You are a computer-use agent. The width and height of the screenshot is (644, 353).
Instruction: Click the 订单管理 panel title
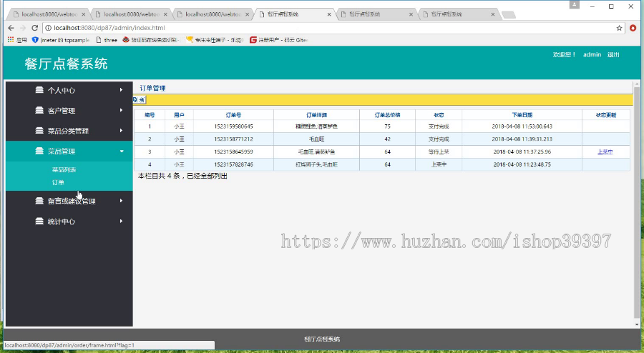(x=152, y=88)
